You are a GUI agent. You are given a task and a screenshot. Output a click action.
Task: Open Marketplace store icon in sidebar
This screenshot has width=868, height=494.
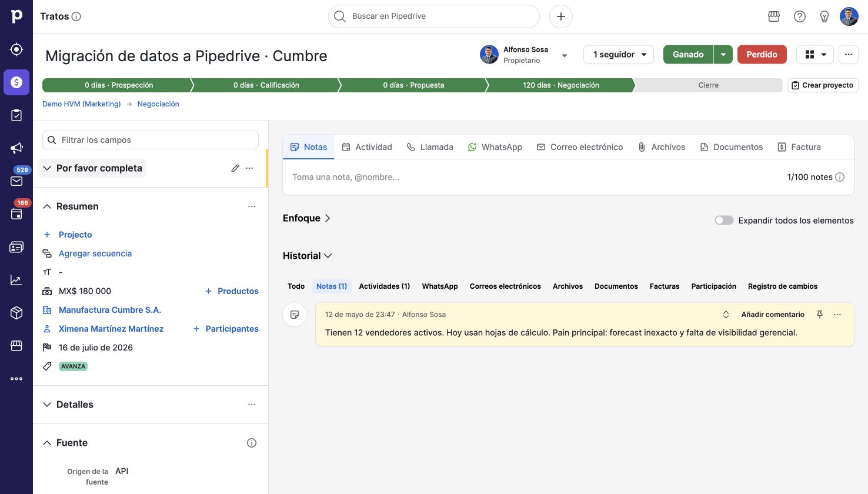pyautogui.click(x=16, y=346)
